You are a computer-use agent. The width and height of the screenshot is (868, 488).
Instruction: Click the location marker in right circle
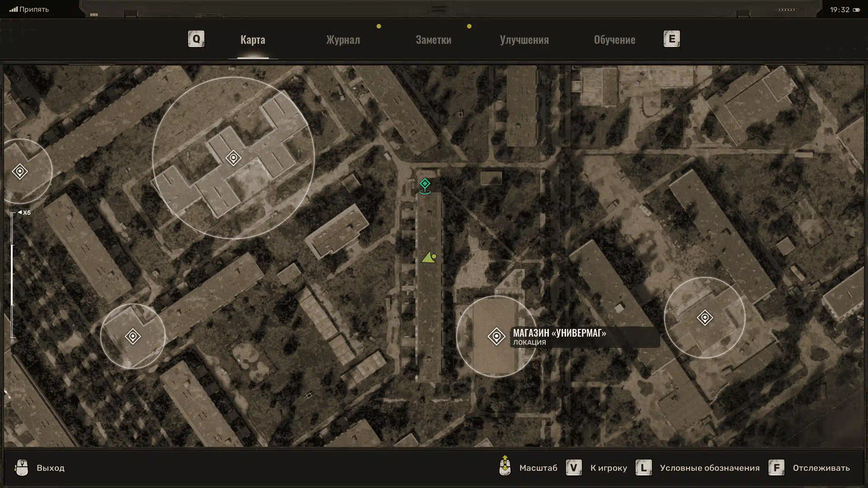704,318
